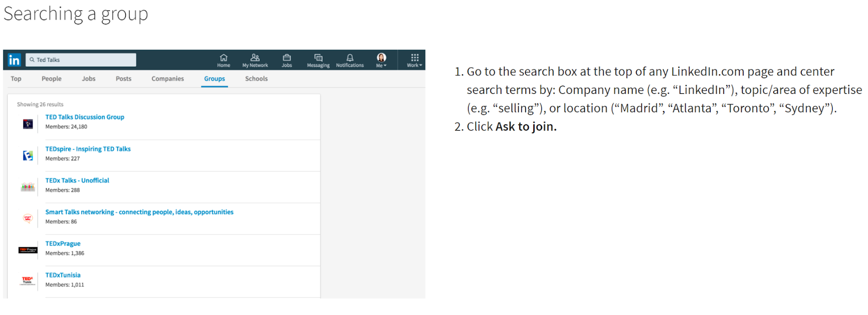Open the TEDxPrague group link
The image size is (868, 315).
point(63,244)
